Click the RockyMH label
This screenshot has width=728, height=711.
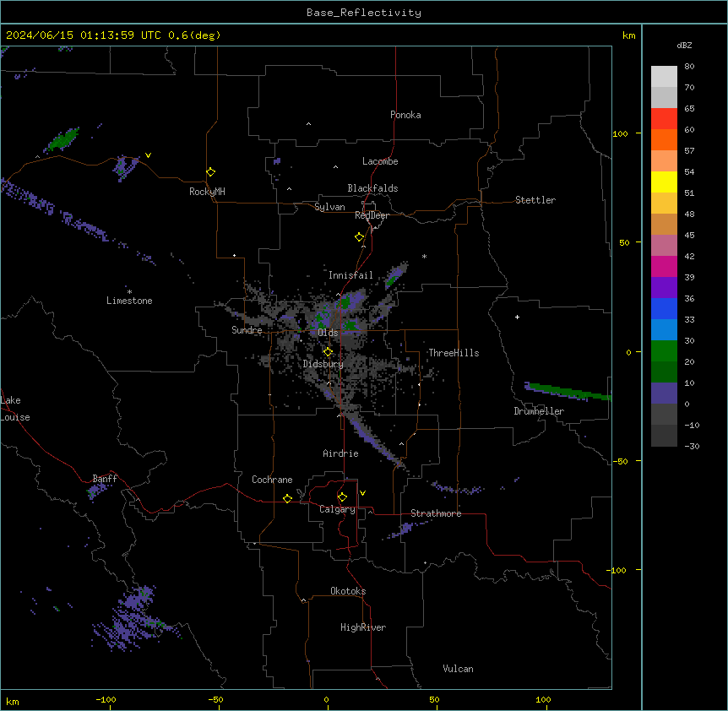click(x=207, y=192)
